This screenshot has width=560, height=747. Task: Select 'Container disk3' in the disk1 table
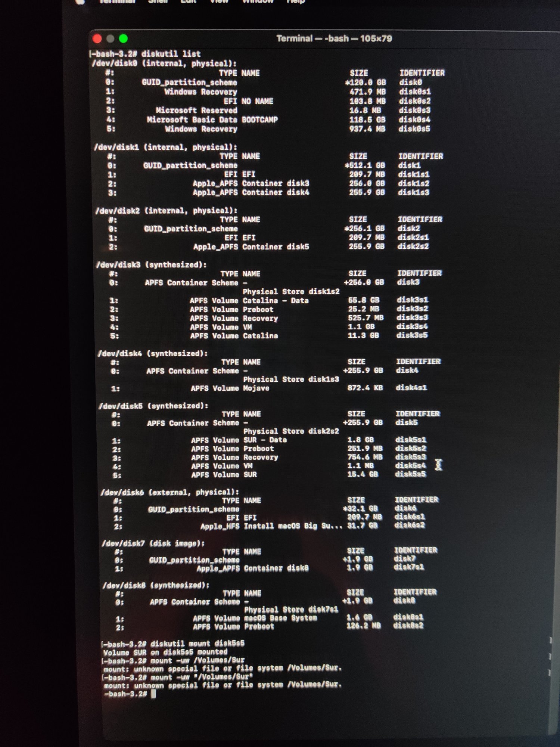click(x=276, y=183)
